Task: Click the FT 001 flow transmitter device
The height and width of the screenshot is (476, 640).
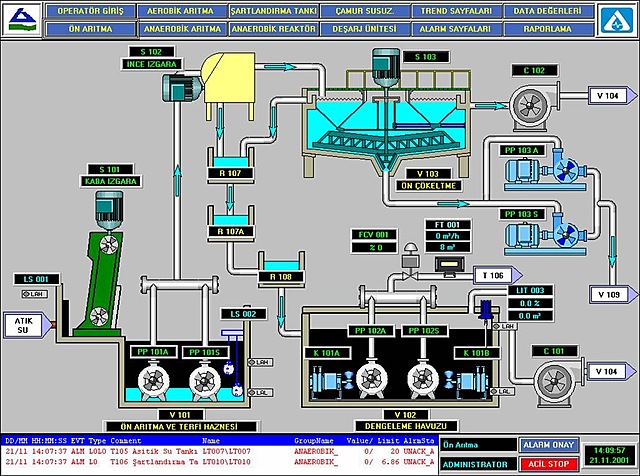Action: pyautogui.click(x=449, y=266)
